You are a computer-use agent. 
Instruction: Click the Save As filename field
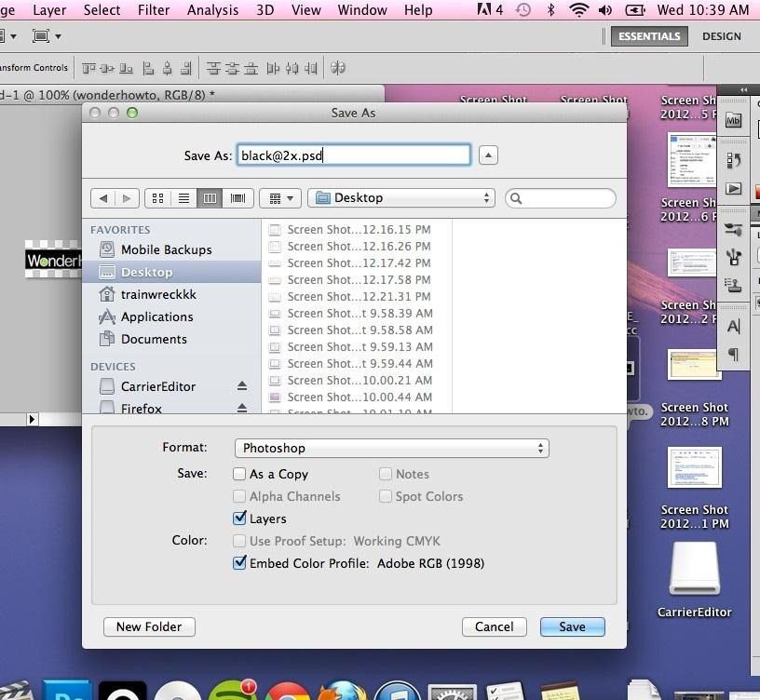pyautogui.click(x=353, y=155)
